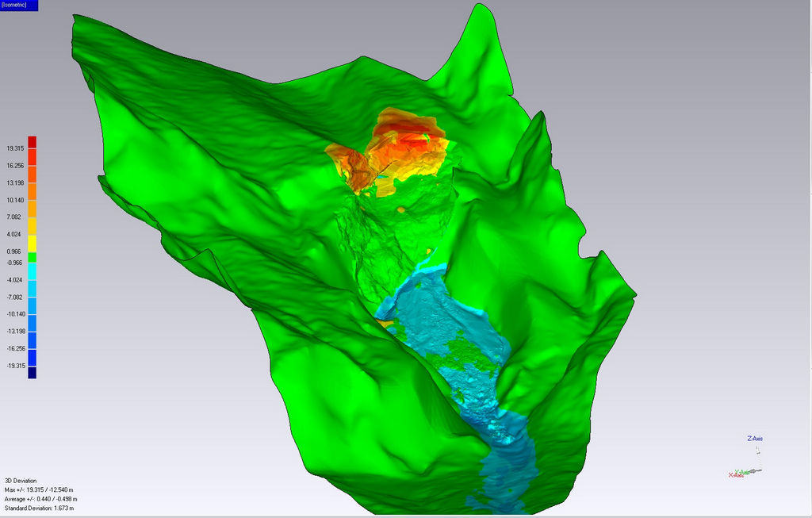The image size is (812, 518).
Task: Click the dark navy bottom legend swatch
Action: [x=33, y=373]
